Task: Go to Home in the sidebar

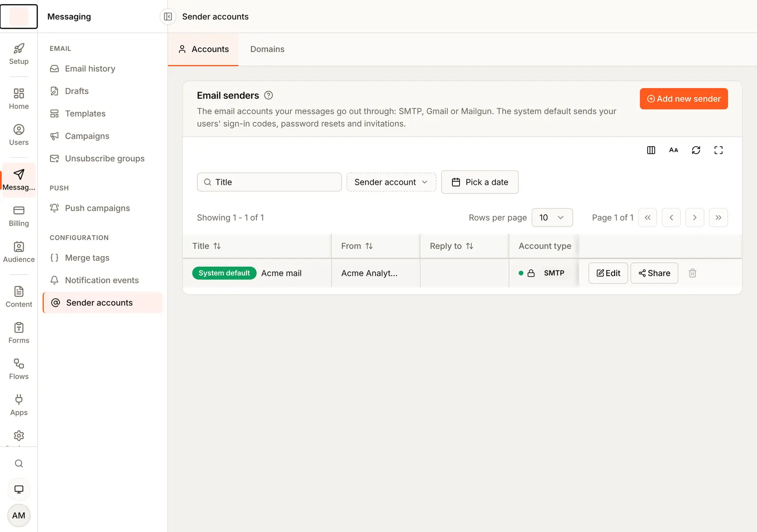Action: (x=19, y=99)
